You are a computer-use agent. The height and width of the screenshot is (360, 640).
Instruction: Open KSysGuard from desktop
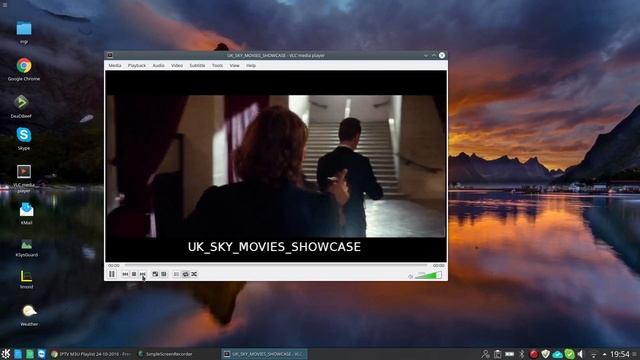tap(27, 248)
